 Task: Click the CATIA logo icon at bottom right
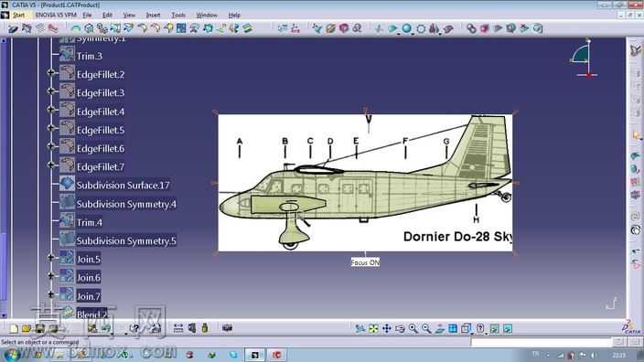pyautogui.click(x=631, y=327)
